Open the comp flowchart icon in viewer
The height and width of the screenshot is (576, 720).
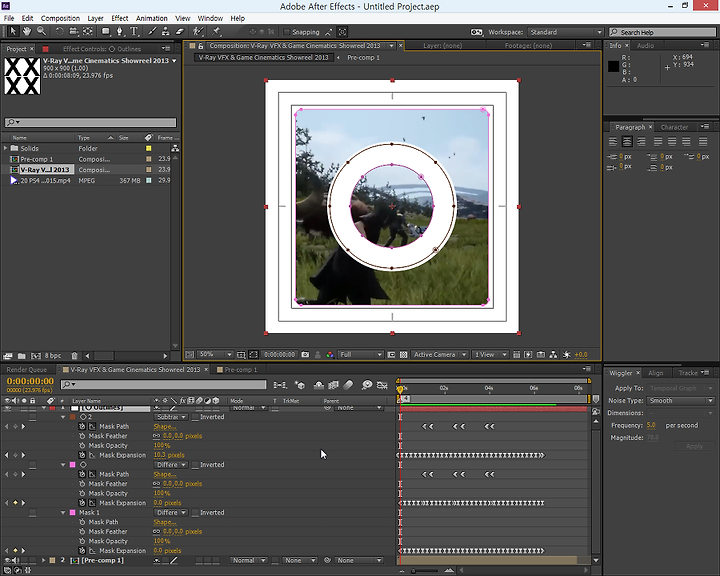click(553, 355)
